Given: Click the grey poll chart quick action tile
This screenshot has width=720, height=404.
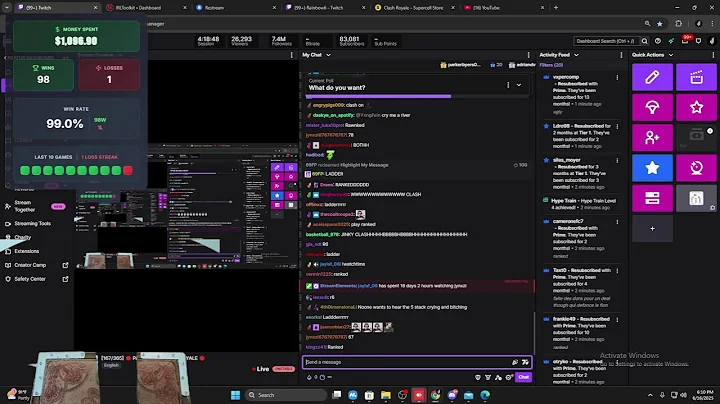Looking at the screenshot, I should (696, 198).
